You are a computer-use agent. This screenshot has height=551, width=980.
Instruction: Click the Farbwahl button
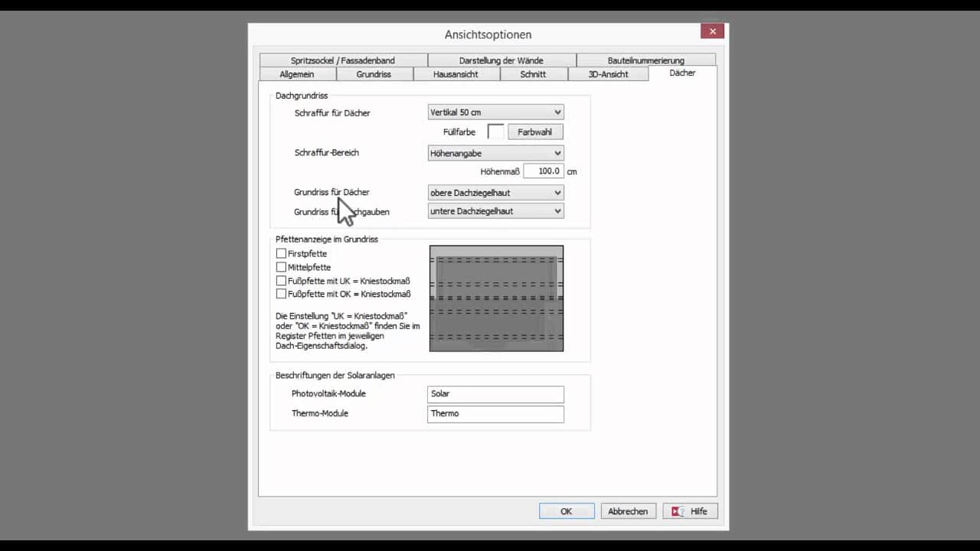pyautogui.click(x=535, y=132)
